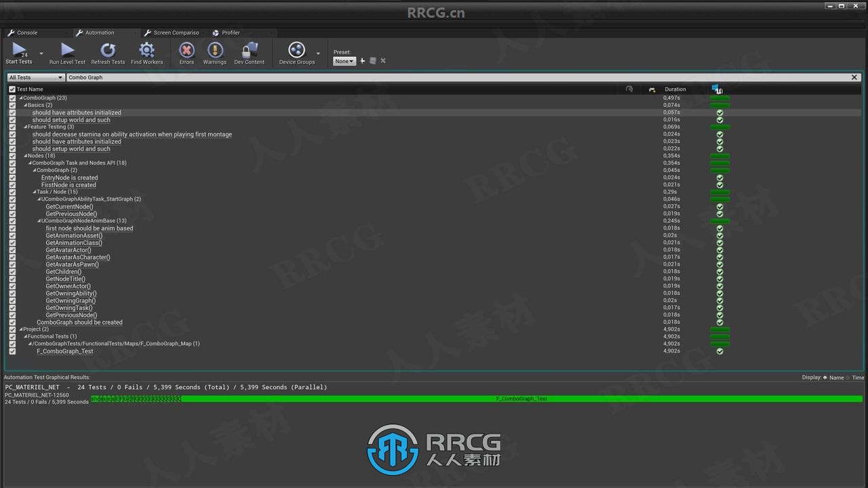868x488 pixels.
Task: Remove preset with the X icon
Action: (x=383, y=61)
